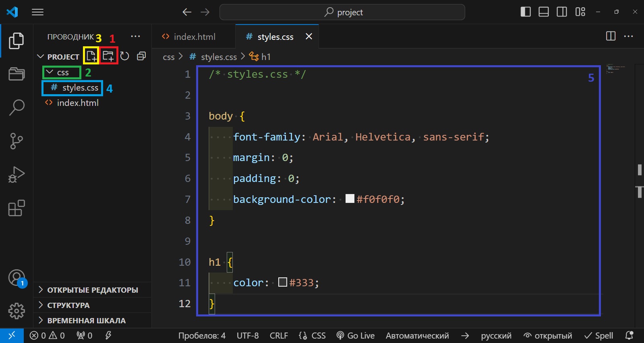Screen dimensions: 644x343
Task: Click the code minimap
Action: (x=615, y=69)
